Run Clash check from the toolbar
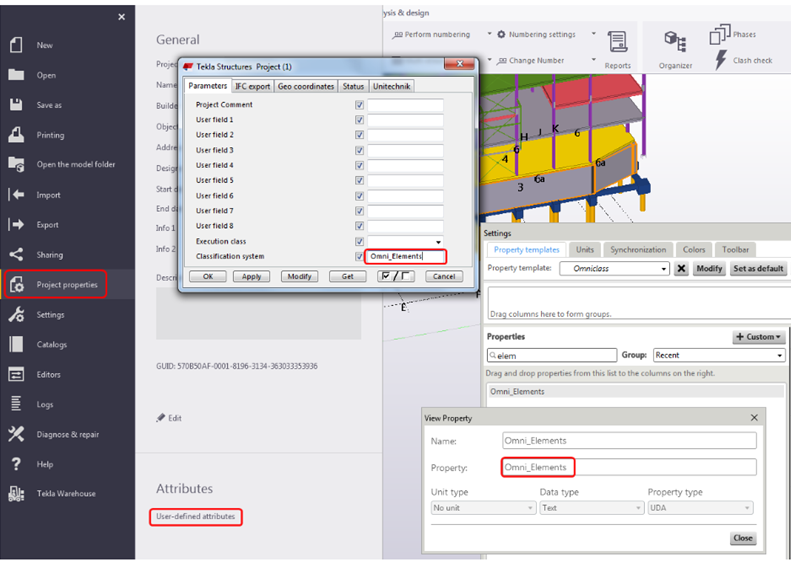The width and height of the screenshot is (791, 562). click(x=721, y=61)
